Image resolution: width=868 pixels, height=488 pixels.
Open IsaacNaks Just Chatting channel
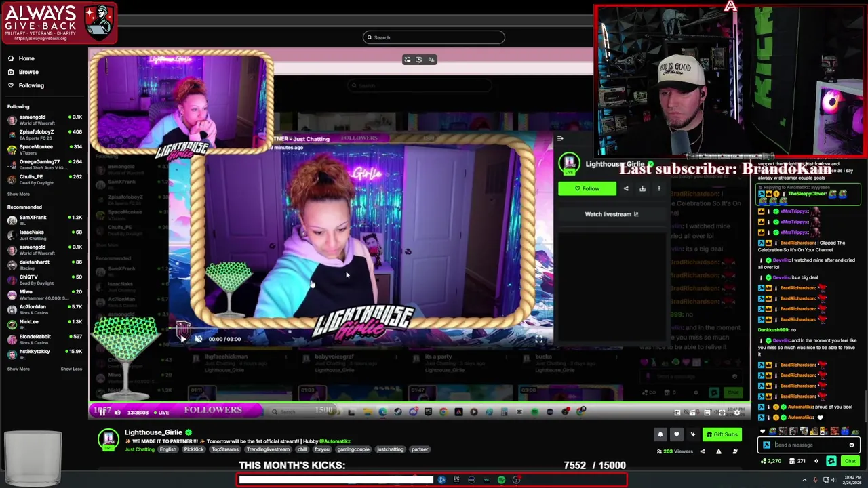(44, 235)
